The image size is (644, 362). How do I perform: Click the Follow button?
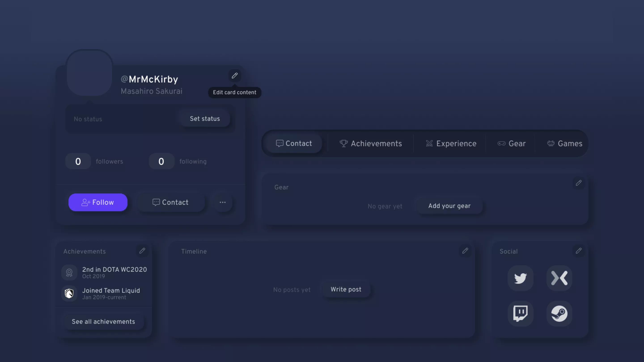[98, 202]
